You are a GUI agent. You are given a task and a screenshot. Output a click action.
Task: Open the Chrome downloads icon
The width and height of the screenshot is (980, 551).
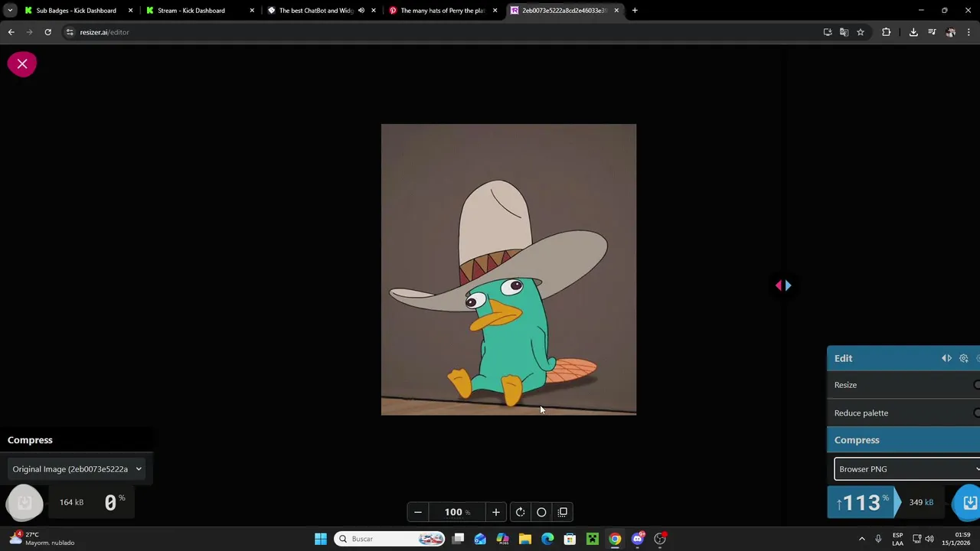click(x=913, y=32)
